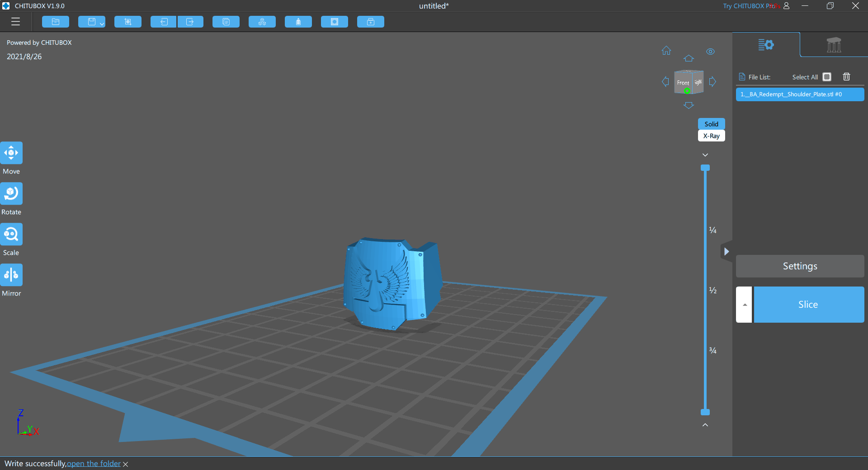Click the Open File folder icon
Image resolution: width=868 pixels, height=470 pixels.
[x=56, y=22]
